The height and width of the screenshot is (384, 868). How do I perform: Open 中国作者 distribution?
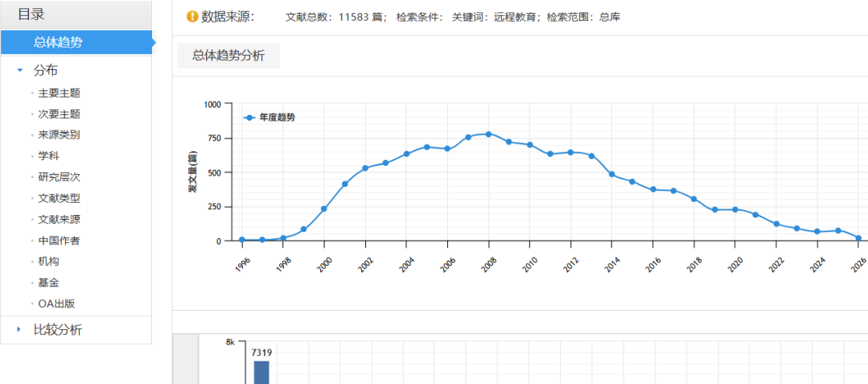tap(60, 240)
